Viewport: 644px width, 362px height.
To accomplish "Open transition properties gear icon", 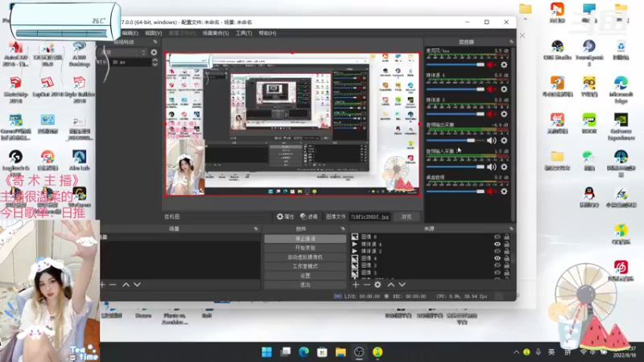I will (x=154, y=52).
